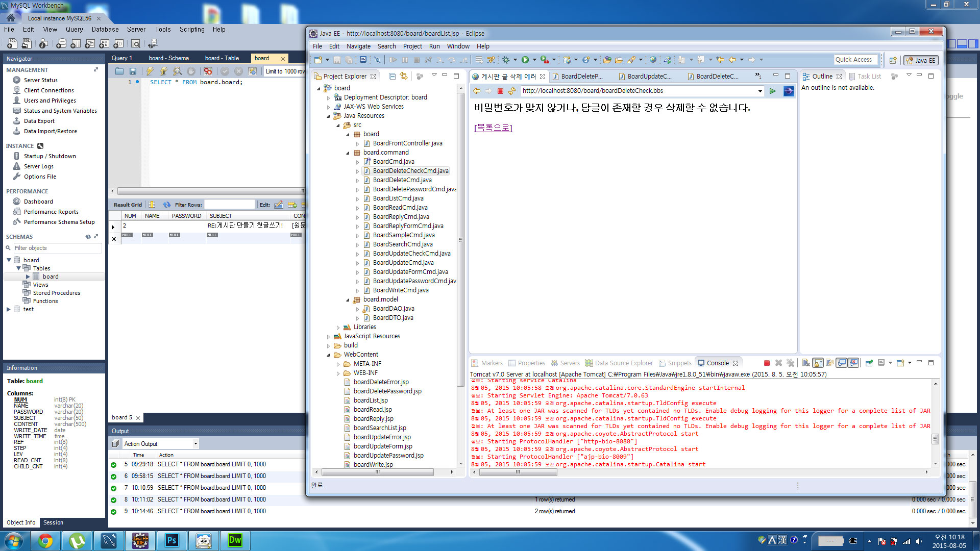Create new table icon in Workbench toolbar

point(76,43)
